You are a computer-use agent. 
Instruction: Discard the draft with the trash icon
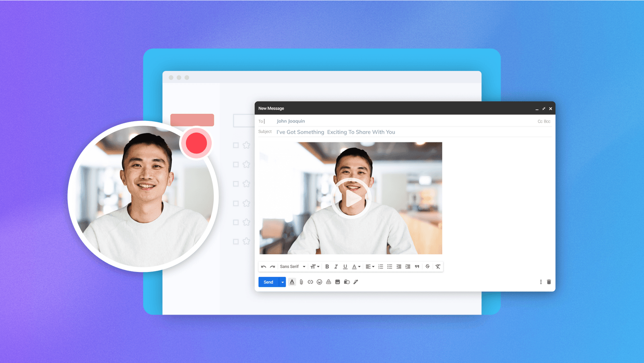click(549, 282)
